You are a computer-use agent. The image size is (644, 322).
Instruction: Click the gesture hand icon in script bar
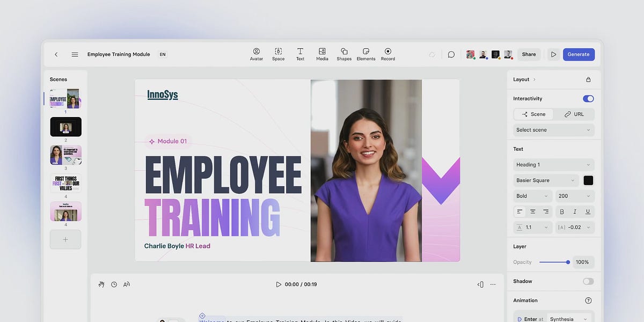101,284
